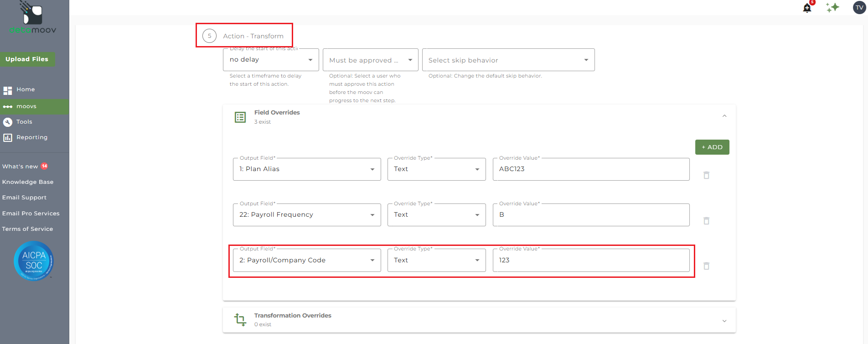The image size is (868, 344).
Task: Expand the Transformation Overrides section
Action: [724, 321]
